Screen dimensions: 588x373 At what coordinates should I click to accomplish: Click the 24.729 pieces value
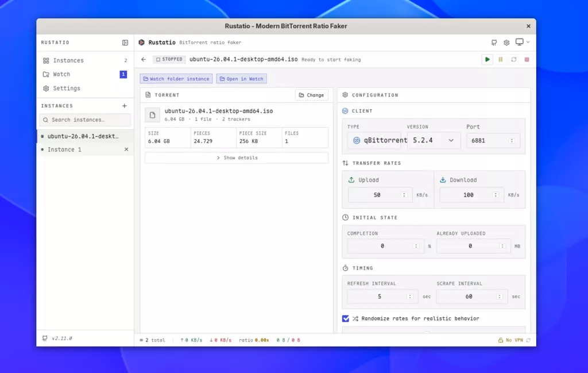[203, 141]
